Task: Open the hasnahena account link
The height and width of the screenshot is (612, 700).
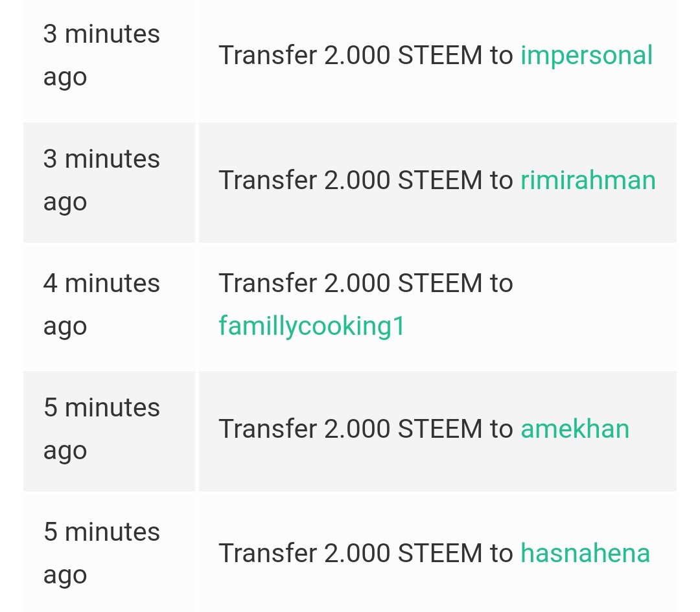Action: (x=585, y=554)
